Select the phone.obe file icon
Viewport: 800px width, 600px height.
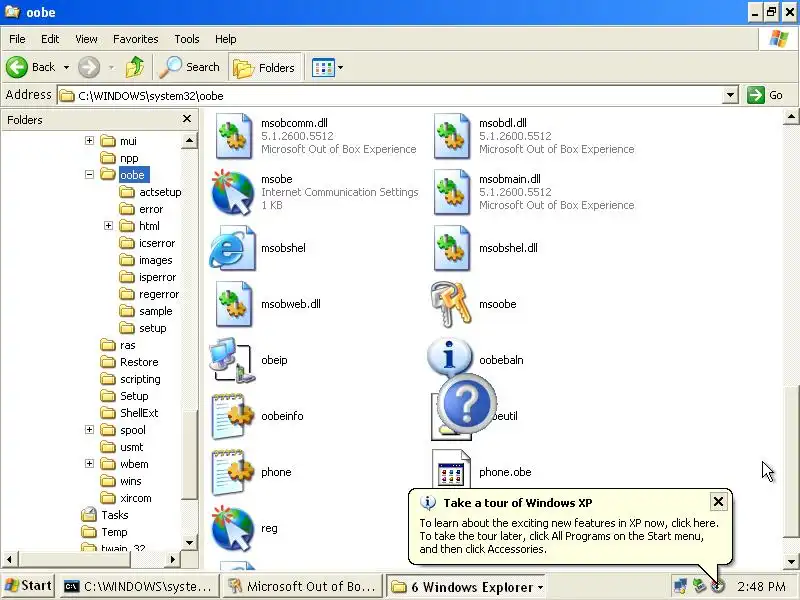pos(451,469)
